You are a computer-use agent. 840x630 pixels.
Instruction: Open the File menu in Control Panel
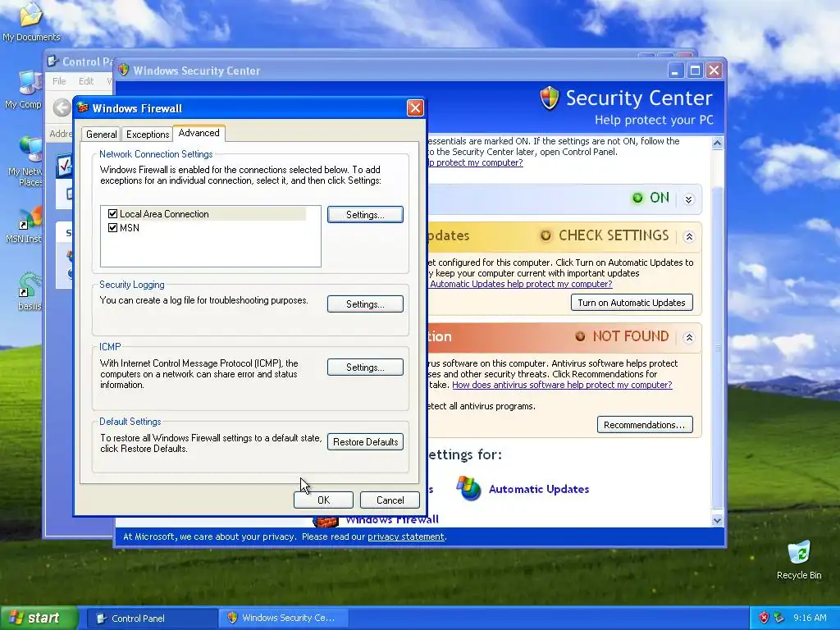(x=59, y=81)
